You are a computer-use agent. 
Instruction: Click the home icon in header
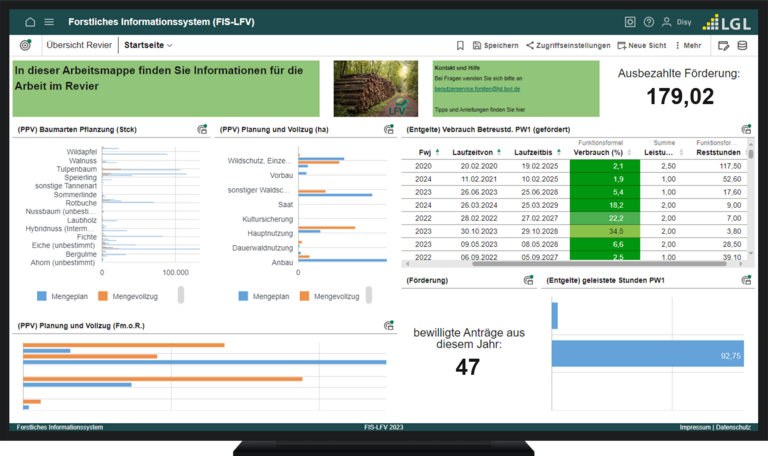(30, 21)
